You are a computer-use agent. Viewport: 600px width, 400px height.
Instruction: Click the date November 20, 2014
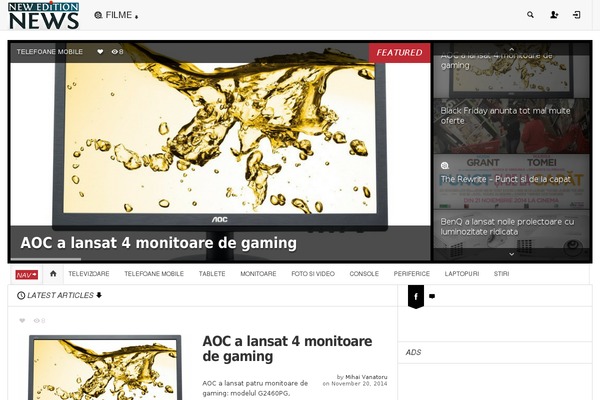click(x=359, y=384)
